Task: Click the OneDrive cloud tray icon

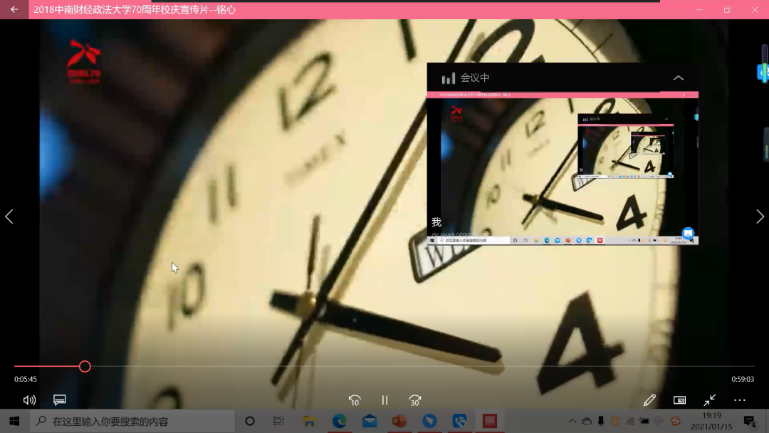Action: click(587, 421)
